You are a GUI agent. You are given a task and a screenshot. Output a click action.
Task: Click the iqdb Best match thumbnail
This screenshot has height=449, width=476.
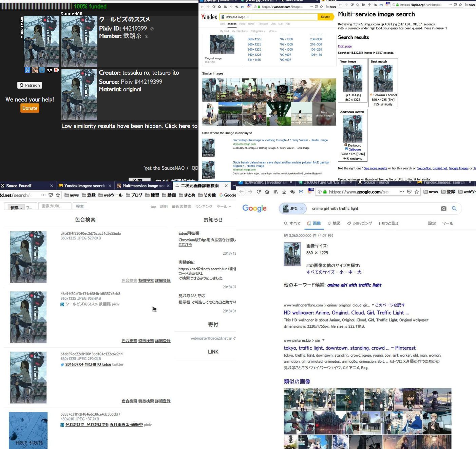(x=383, y=78)
